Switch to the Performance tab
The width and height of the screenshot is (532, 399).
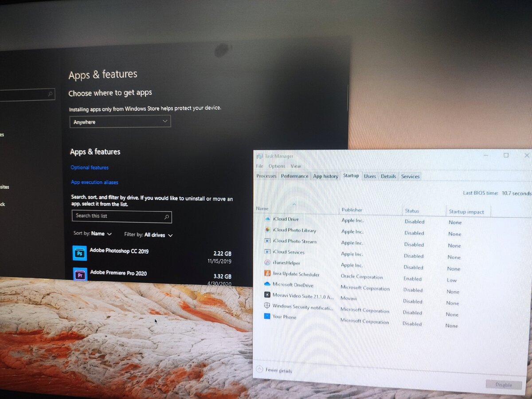coord(294,176)
